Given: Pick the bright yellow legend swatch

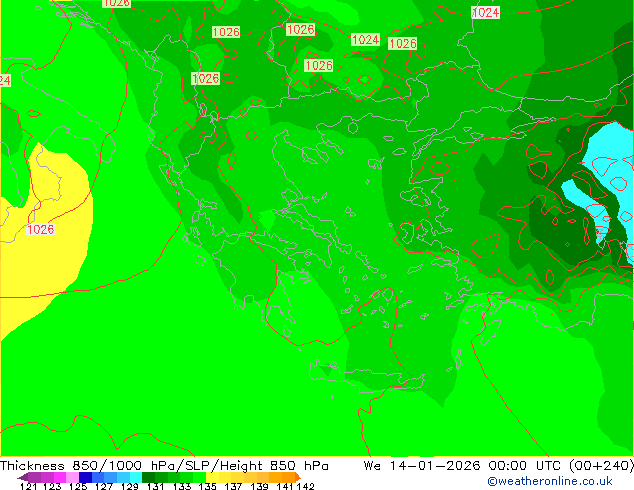Looking at the screenshot, I should click(212, 477).
